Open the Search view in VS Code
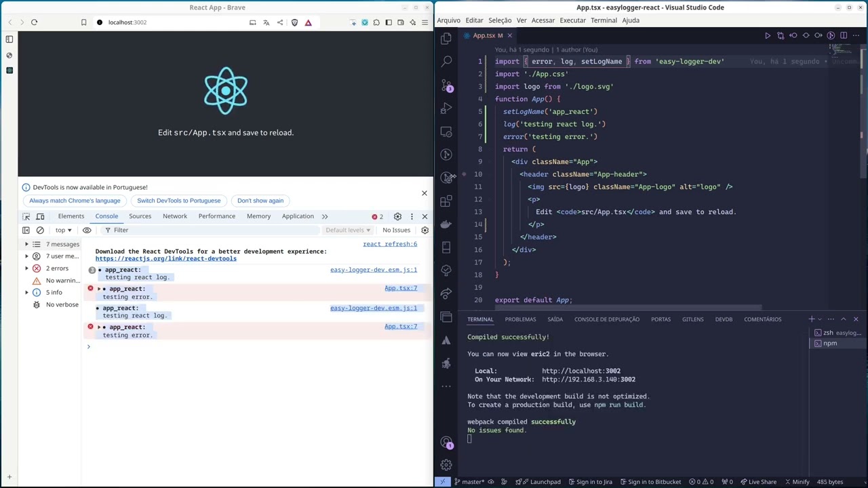868x488 pixels. (446, 62)
